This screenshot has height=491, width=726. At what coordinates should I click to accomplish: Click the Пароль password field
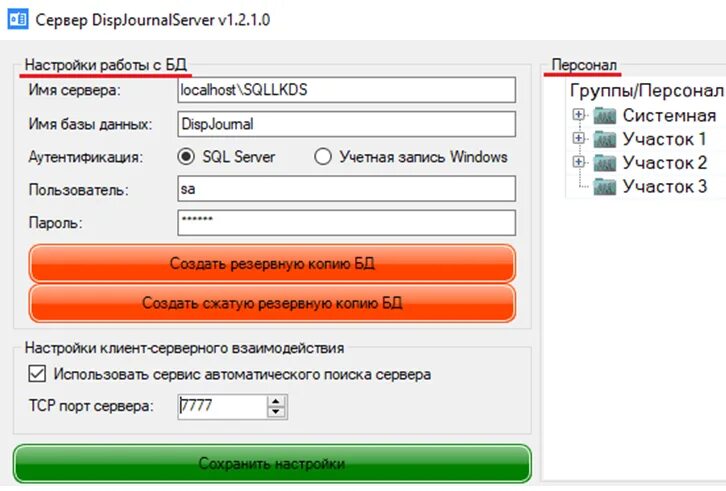346,223
